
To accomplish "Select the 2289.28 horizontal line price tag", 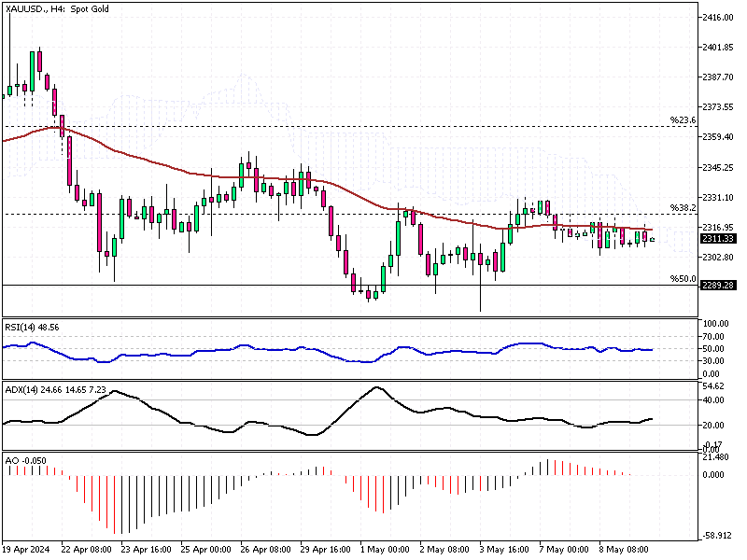I will (x=721, y=285).
